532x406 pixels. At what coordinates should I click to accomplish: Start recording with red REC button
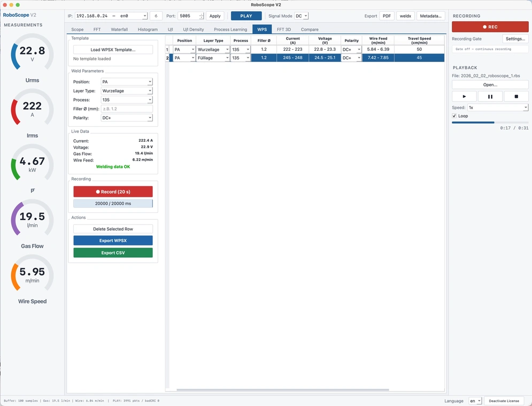[490, 27]
